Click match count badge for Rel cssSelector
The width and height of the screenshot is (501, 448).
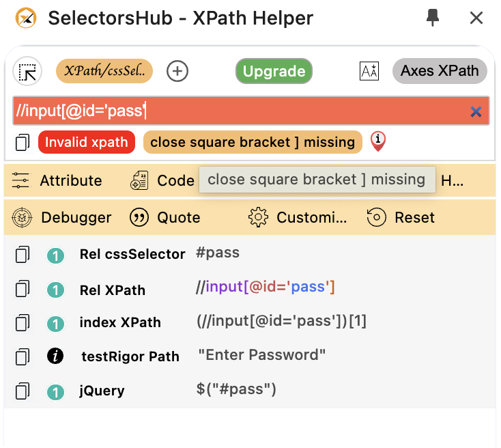55,256
